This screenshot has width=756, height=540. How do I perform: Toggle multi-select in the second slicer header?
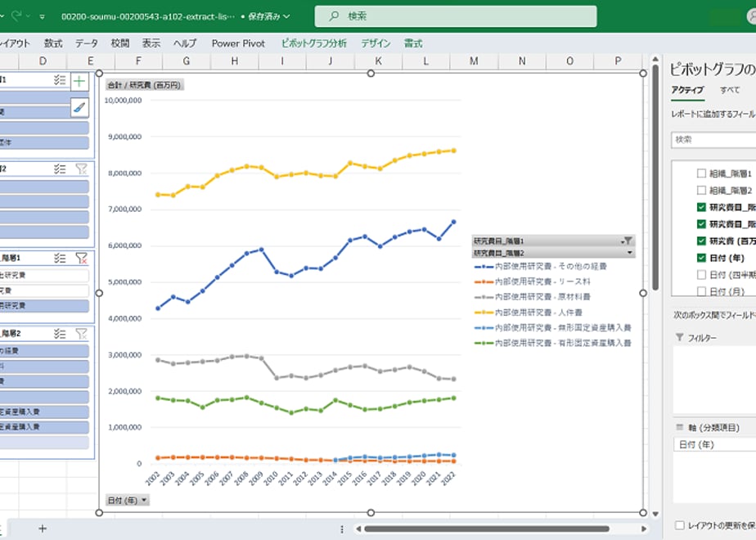(x=60, y=169)
